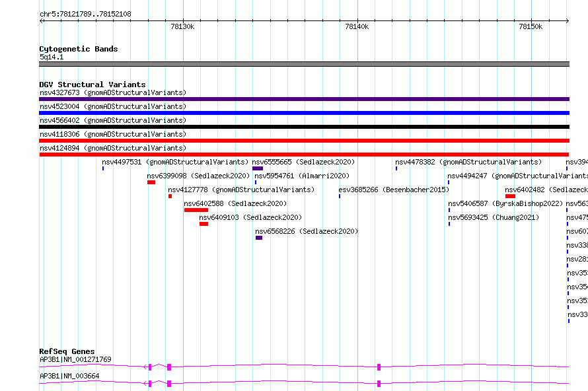
Task: Click the red nsv4118306 variant bar
Action: tap(304, 141)
